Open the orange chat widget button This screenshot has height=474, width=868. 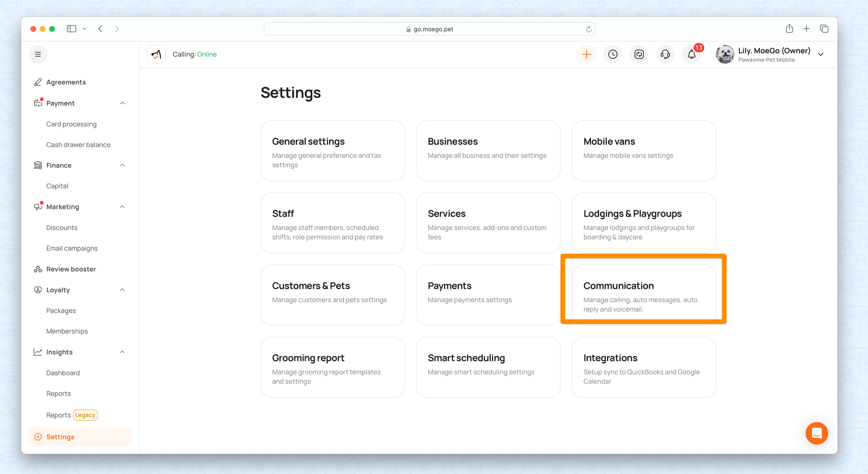[x=816, y=433]
